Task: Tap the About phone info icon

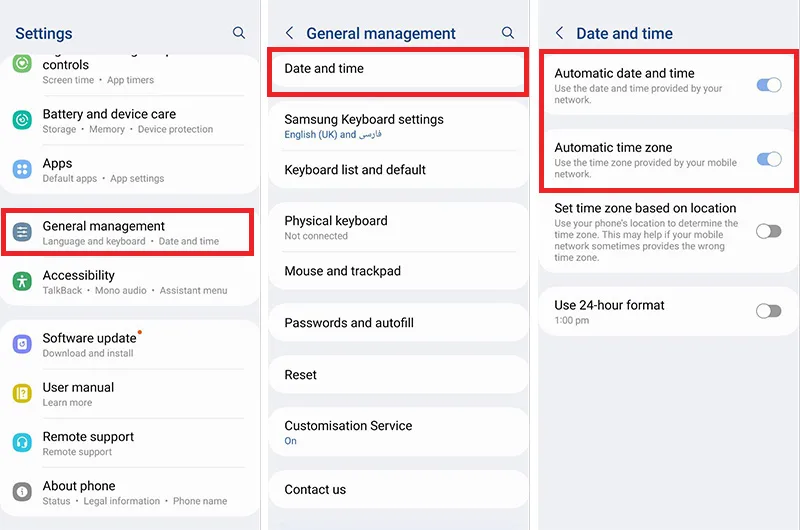Action: click(x=22, y=492)
